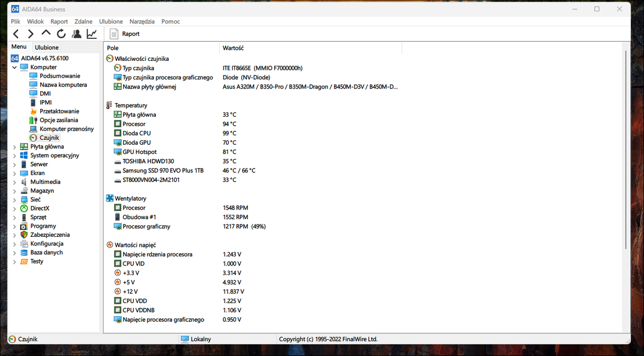Open the Narzędzia menu

[x=142, y=22]
